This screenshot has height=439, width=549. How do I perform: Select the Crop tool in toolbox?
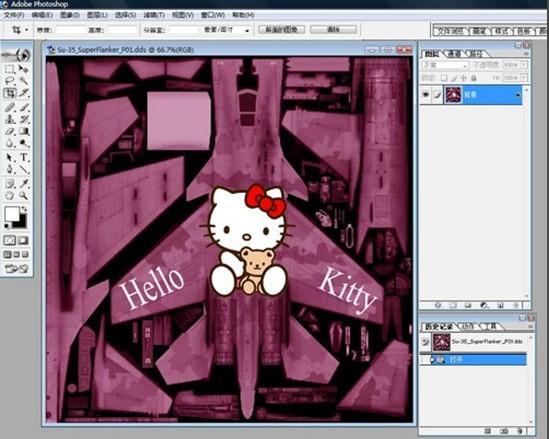[10, 93]
